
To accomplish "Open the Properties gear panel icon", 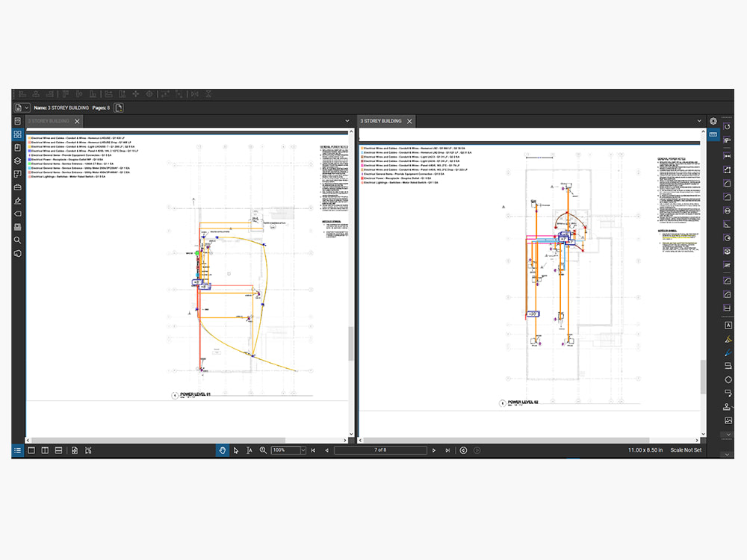I will (713, 121).
